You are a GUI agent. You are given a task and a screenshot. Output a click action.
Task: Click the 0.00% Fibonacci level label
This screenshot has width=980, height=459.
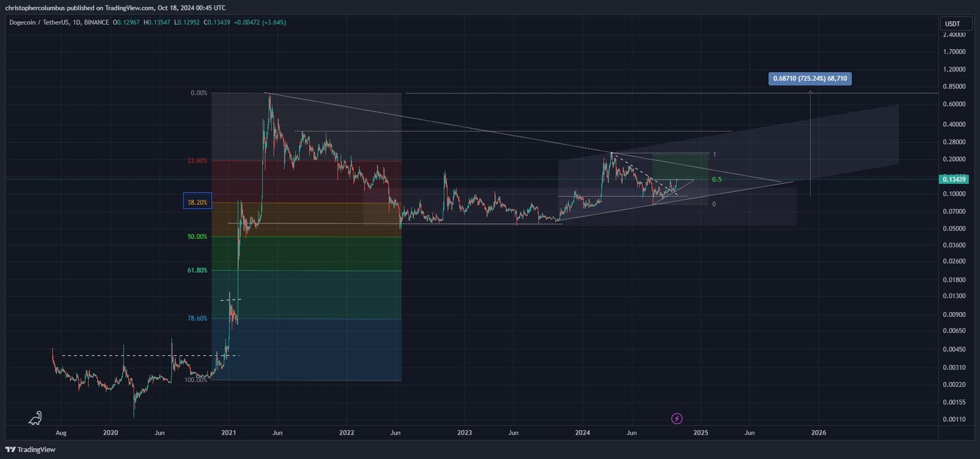[x=199, y=93]
